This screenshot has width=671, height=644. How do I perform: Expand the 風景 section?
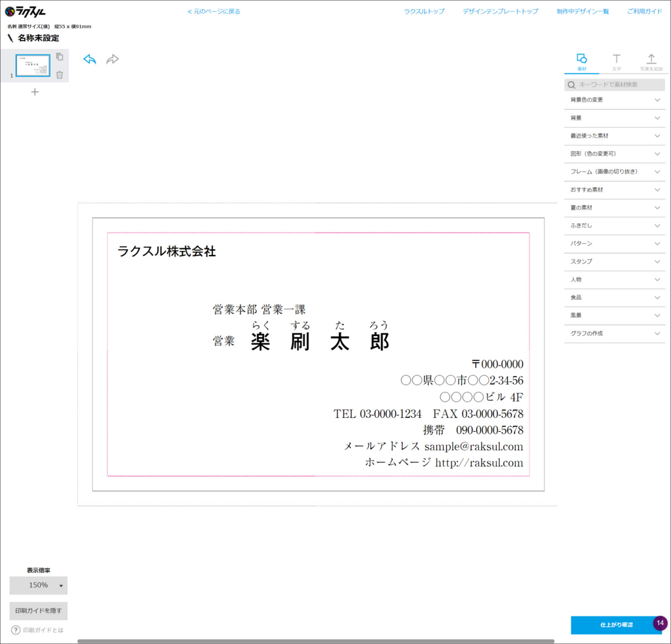tap(615, 315)
